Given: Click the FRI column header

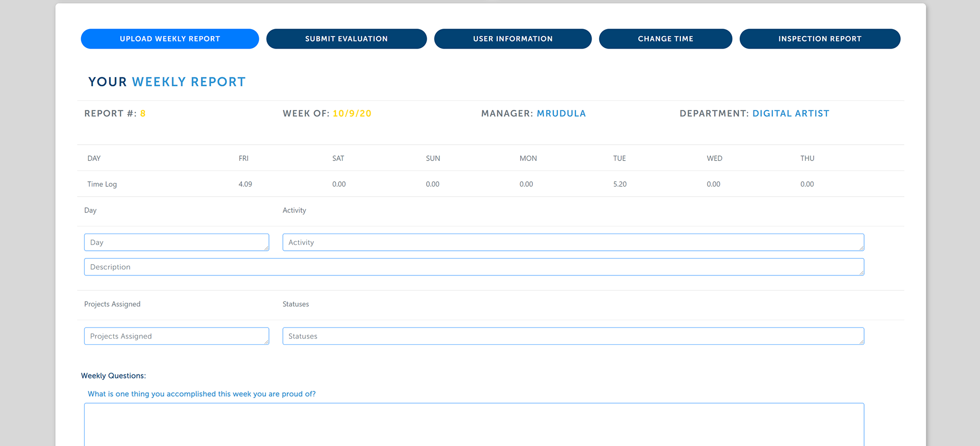Looking at the screenshot, I should click(x=243, y=158).
